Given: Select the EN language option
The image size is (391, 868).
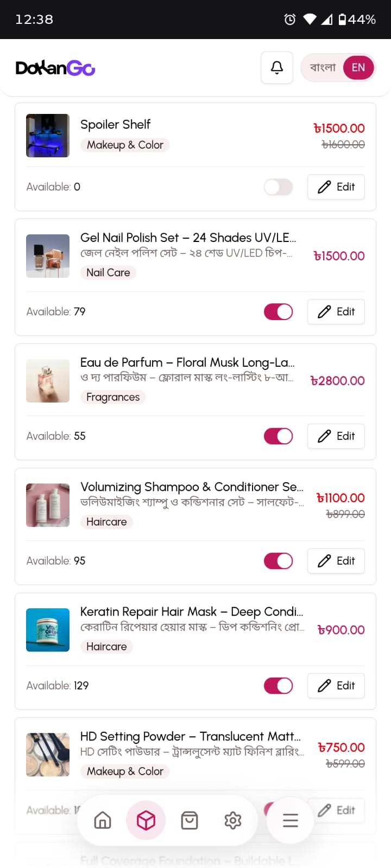Looking at the screenshot, I should pos(358,68).
